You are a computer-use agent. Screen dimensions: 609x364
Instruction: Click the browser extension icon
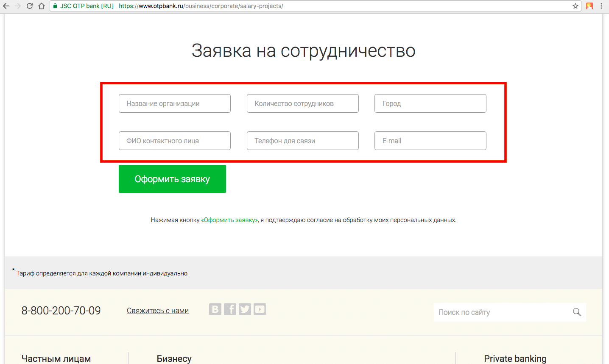click(x=589, y=6)
